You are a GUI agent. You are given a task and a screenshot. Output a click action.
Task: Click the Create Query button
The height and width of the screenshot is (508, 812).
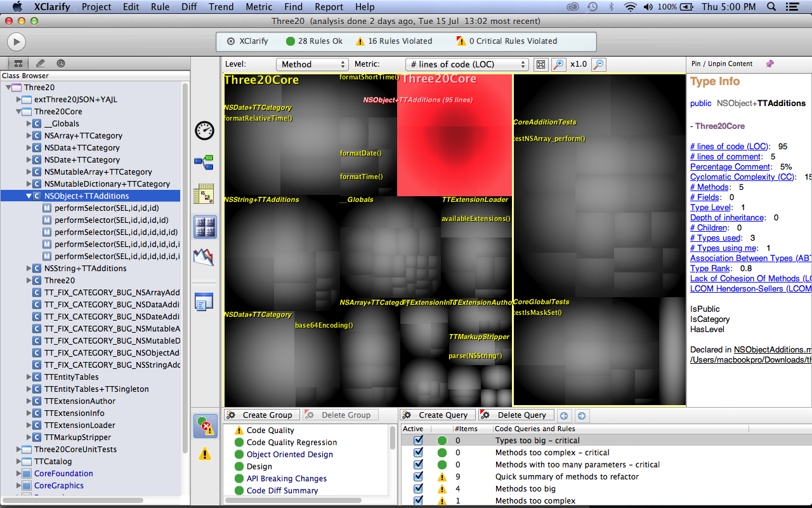tap(437, 415)
